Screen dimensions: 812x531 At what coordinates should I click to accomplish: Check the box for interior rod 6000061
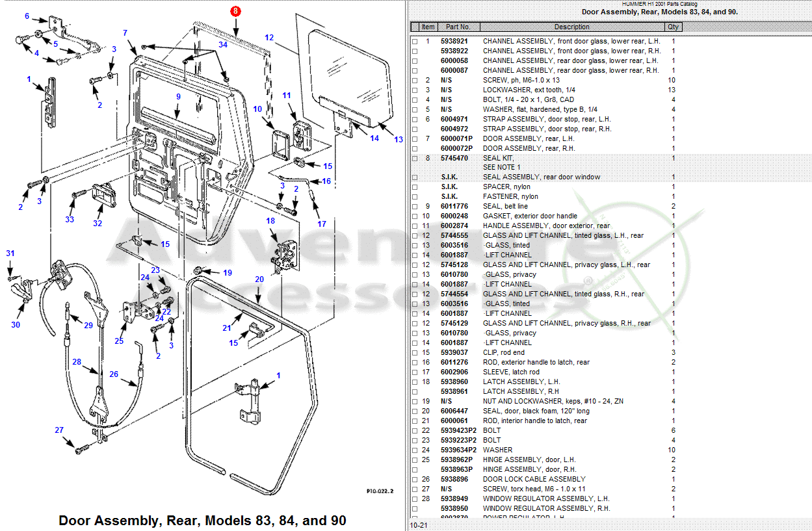click(x=414, y=421)
